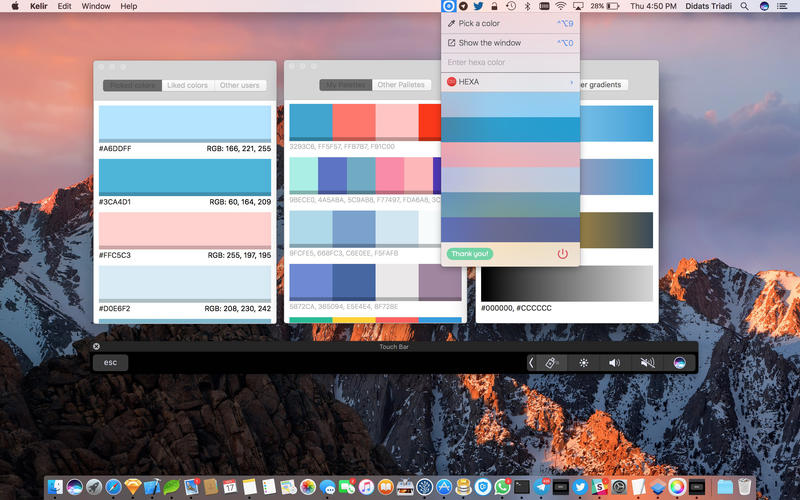Image resolution: width=800 pixels, height=500 pixels.
Task: Click the Time Machine menu bar icon
Action: click(x=511, y=6)
